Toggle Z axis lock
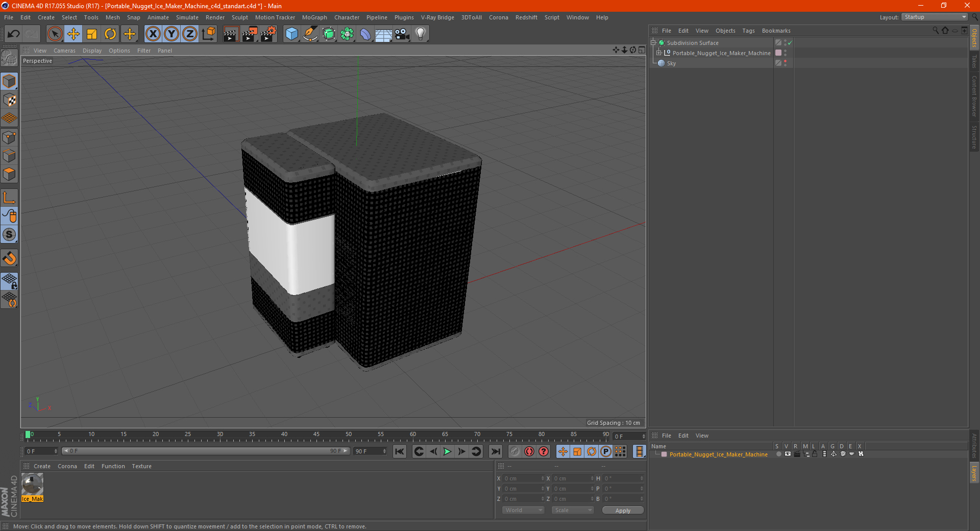This screenshot has height=531, width=980. coord(190,34)
